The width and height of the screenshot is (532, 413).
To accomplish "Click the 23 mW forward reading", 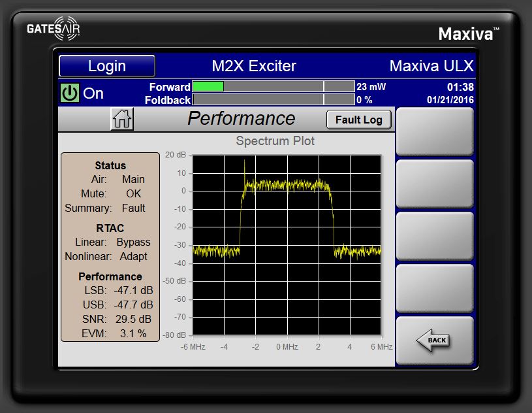I will [371, 87].
